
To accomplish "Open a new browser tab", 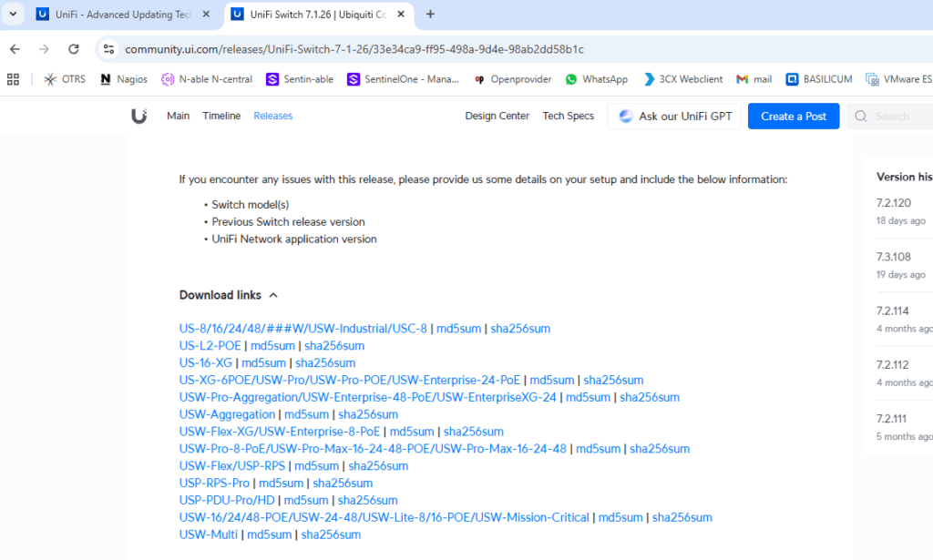I will pos(430,15).
